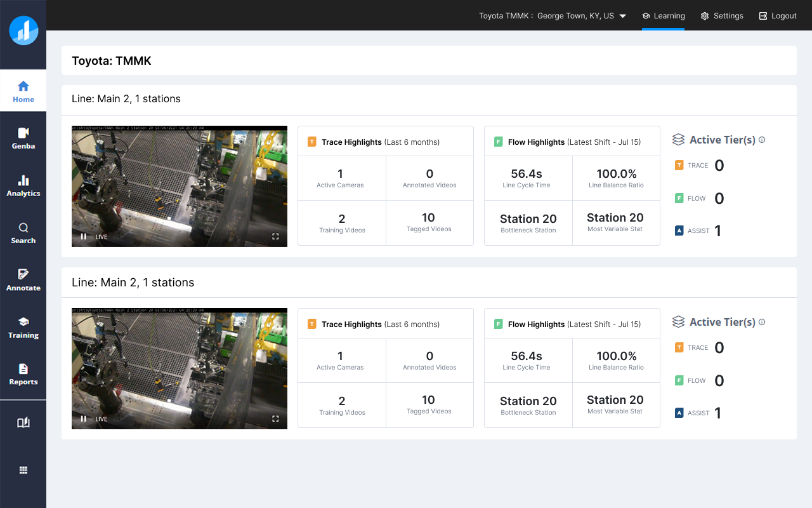Screen dimensions: 812x508
Task: Click Active Cameras count in upper card
Action: pyautogui.click(x=341, y=173)
